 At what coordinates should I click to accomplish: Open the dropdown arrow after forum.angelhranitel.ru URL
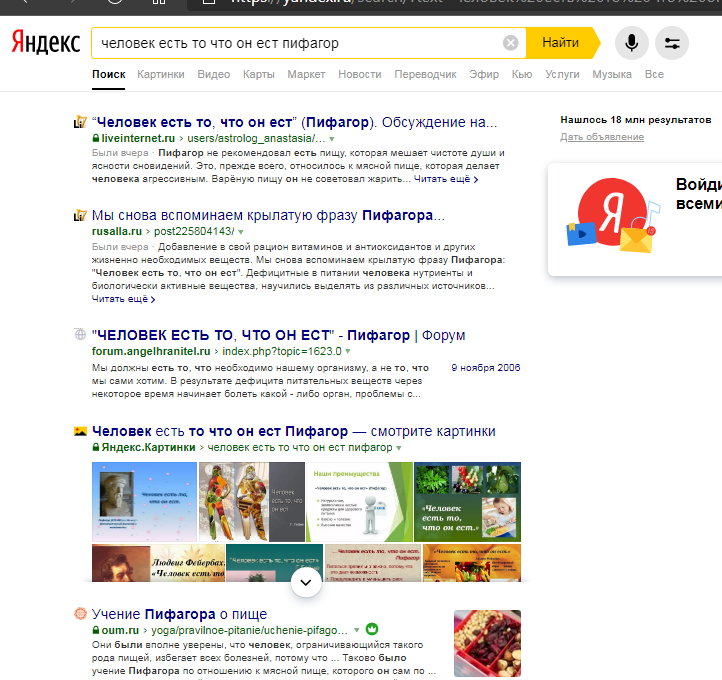(349, 352)
